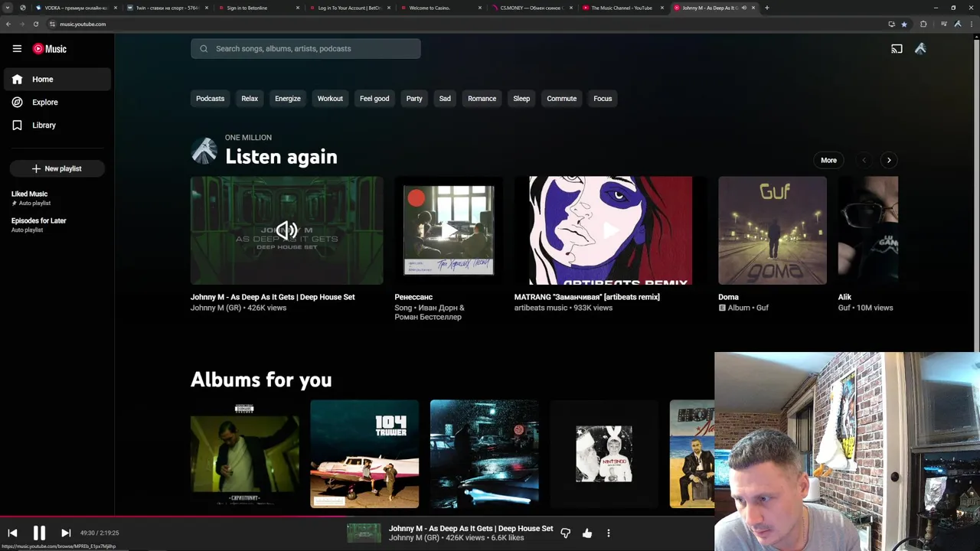
Task: Show next Listen again items arrow
Action: coord(889,160)
